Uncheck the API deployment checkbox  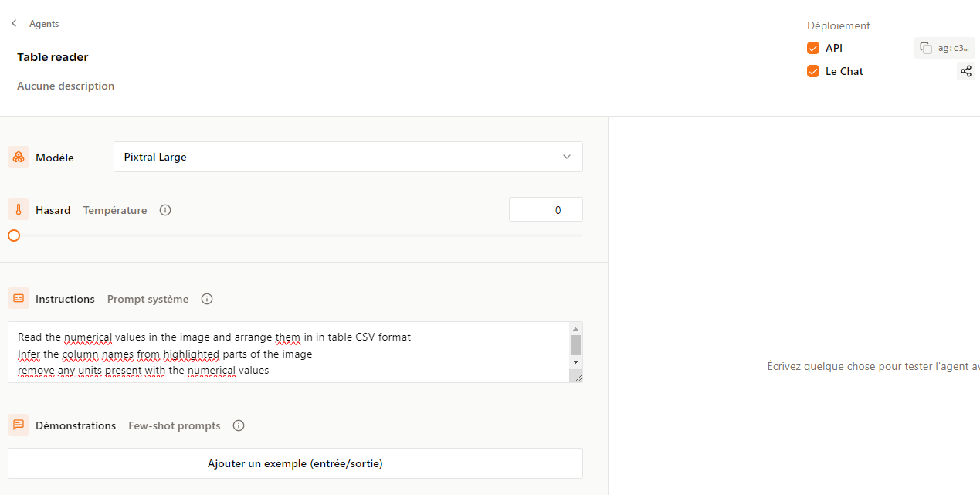coord(813,48)
